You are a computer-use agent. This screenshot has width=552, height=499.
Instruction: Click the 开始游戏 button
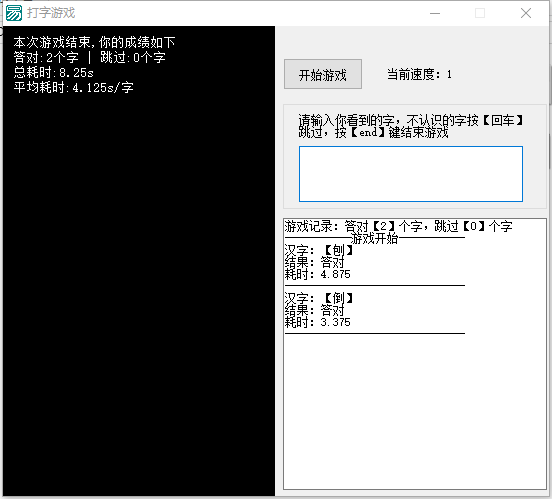tap(322, 74)
